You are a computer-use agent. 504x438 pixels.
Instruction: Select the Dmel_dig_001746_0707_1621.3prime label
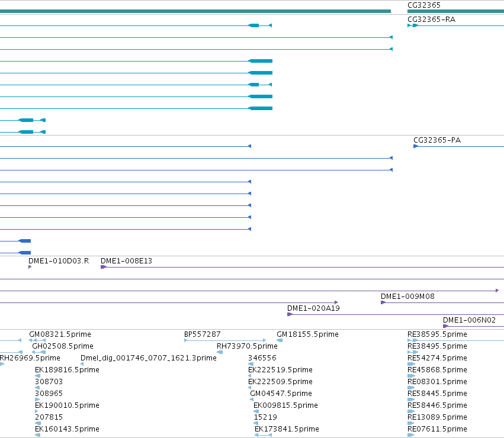(x=149, y=358)
